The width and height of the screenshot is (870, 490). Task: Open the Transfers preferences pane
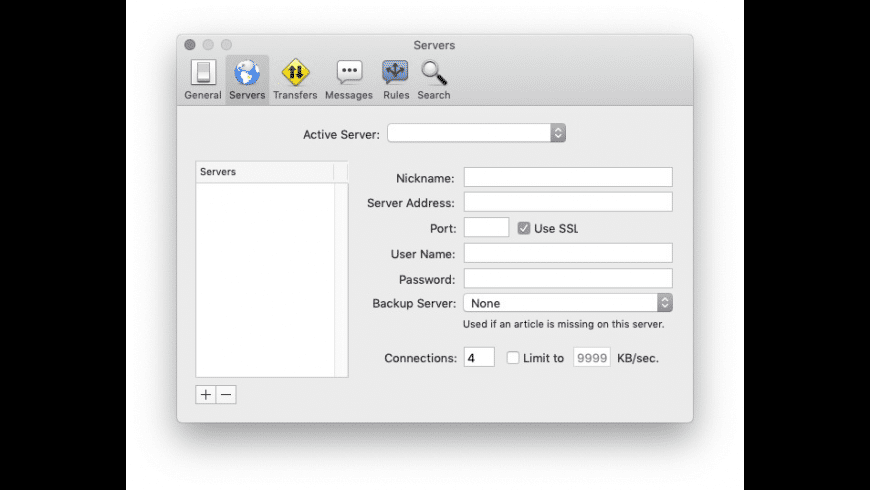pyautogui.click(x=295, y=80)
